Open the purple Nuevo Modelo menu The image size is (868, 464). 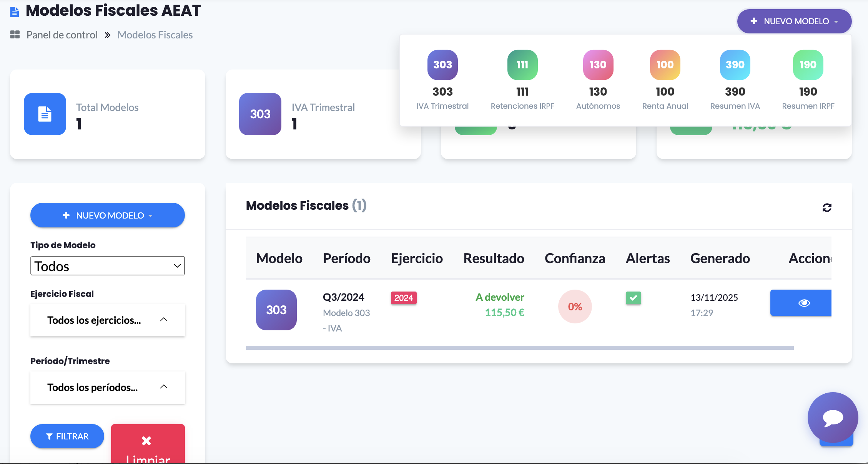click(x=794, y=22)
